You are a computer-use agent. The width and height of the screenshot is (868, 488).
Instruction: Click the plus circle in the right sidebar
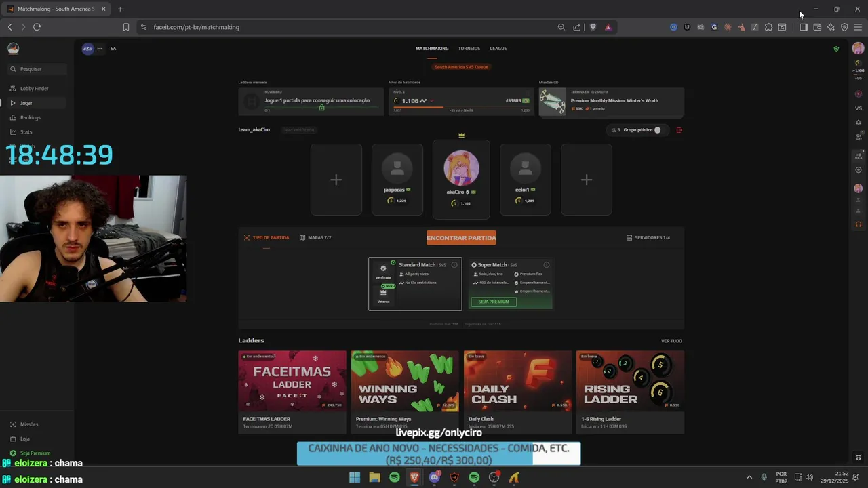click(x=858, y=170)
